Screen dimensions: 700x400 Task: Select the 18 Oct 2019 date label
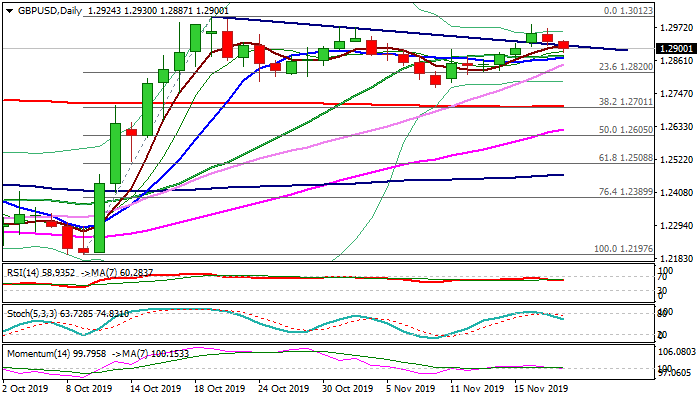220,389
